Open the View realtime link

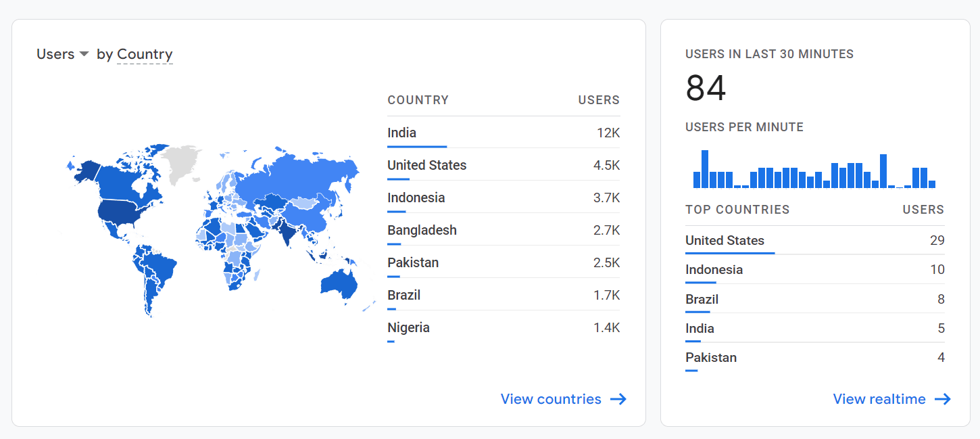879,399
